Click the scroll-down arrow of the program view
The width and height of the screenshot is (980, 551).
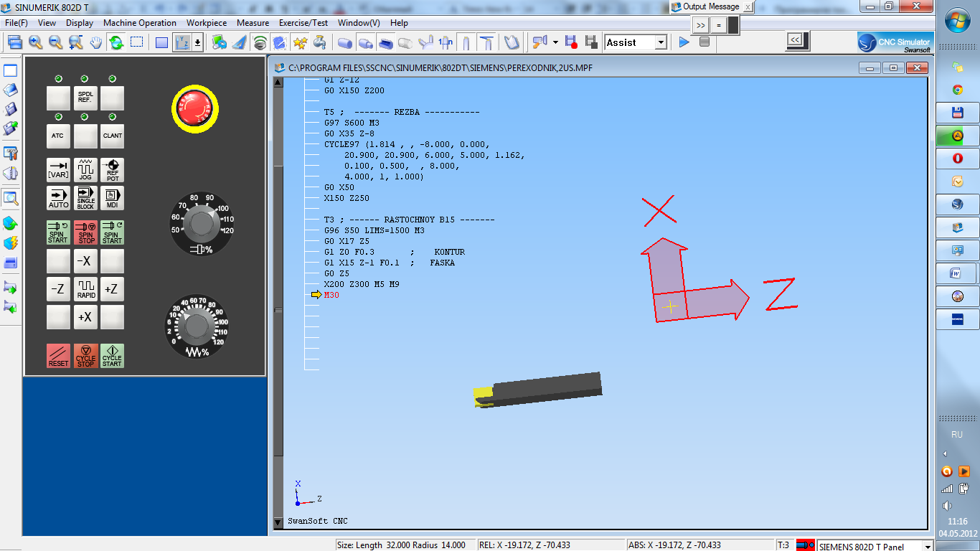click(278, 523)
